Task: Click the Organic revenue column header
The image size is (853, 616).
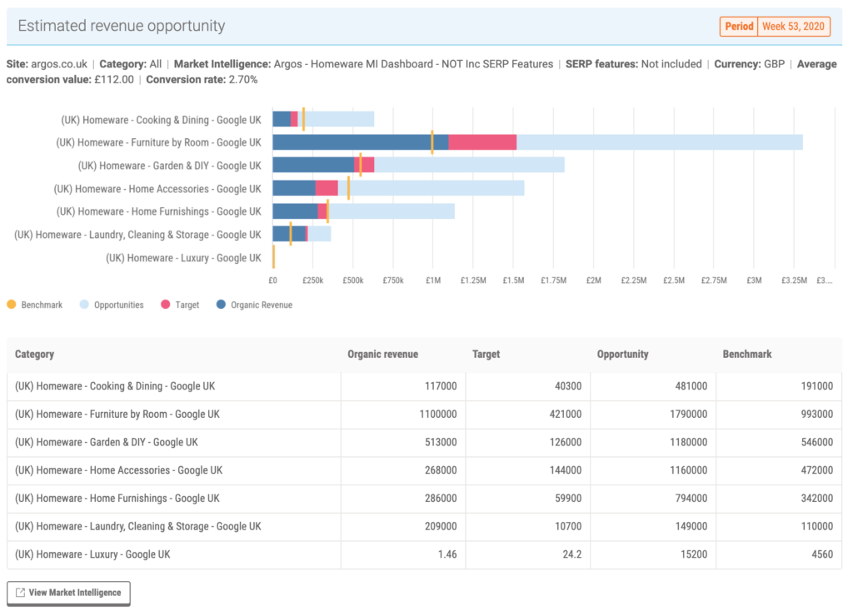Action: (383, 354)
